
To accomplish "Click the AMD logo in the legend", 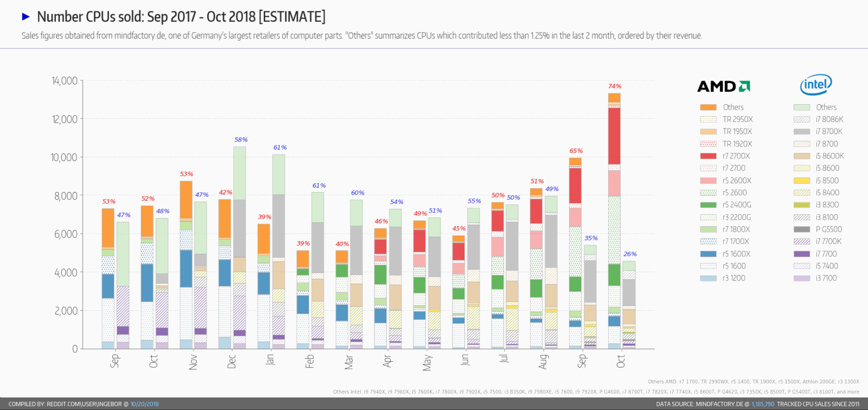I will [723, 86].
